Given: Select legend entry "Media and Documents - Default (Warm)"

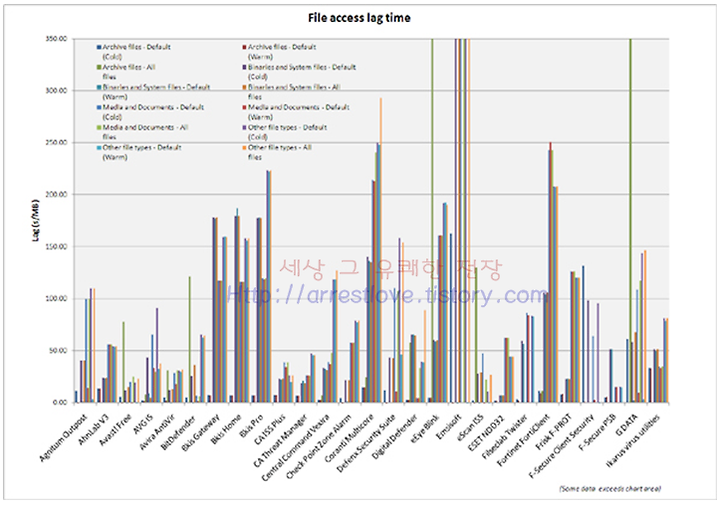Looking at the screenshot, I should tap(296, 112).
